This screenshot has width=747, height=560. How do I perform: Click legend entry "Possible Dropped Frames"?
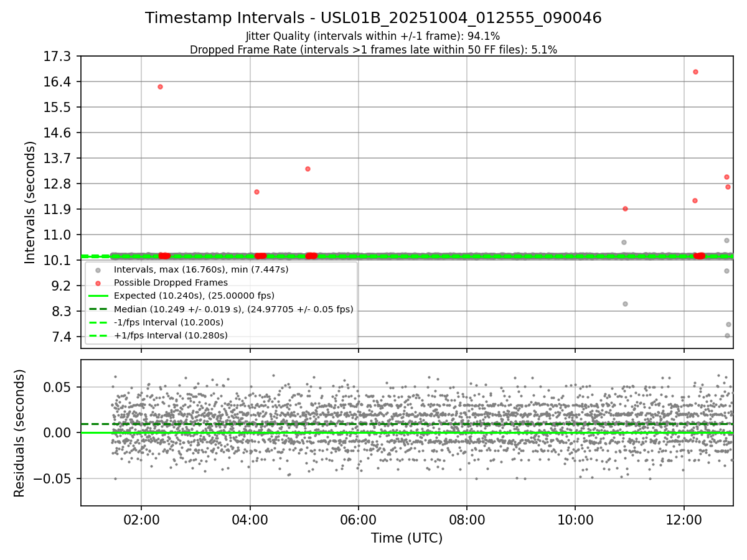(171, 282)
